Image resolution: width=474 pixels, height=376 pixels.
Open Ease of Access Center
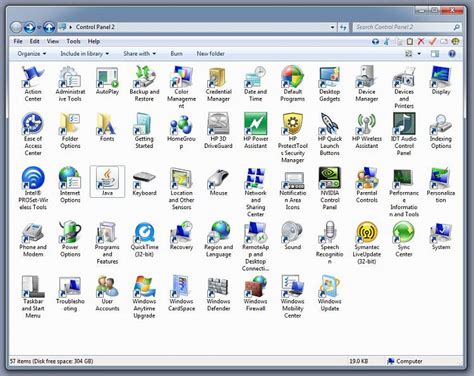(x=33, y=134)
